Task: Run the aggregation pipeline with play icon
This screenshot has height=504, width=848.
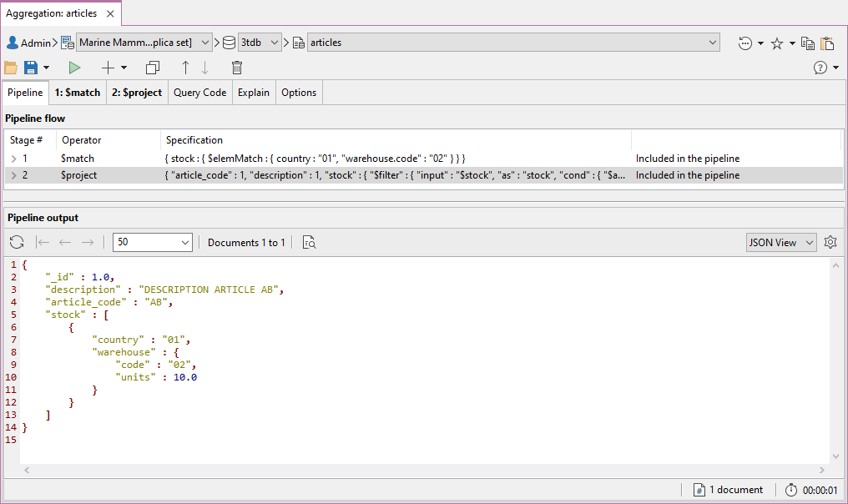Action: [x=74, y=68]
